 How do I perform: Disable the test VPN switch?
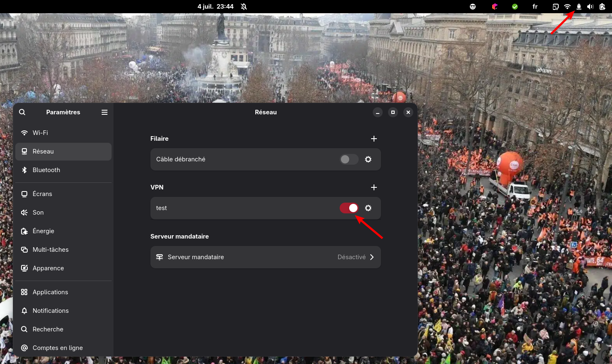[x=349, y=208]
